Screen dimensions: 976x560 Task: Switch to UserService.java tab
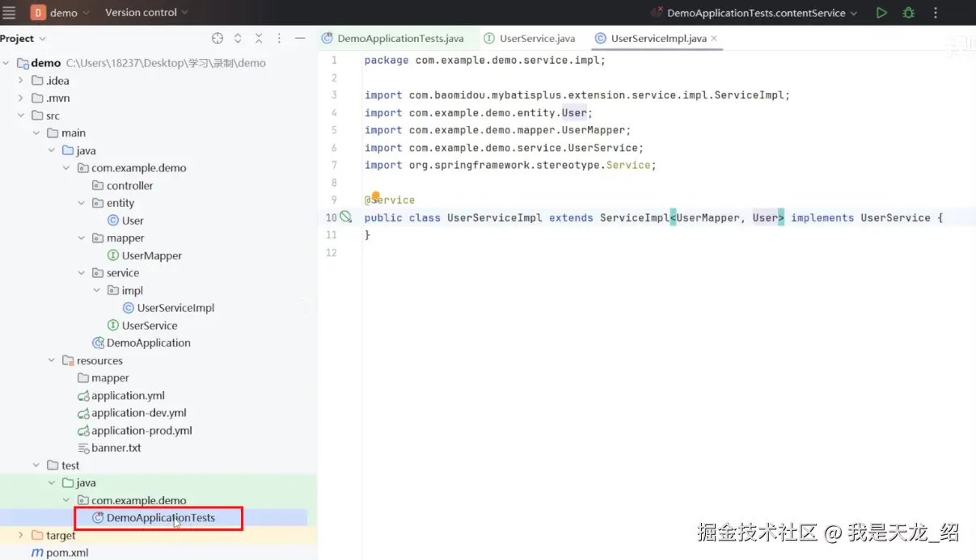point(530,38)
